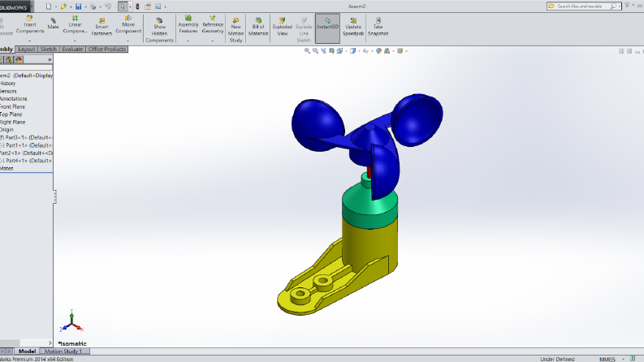Click Zoom to Area in view toolbar
The width and height of the screenshot is (644, 362).
315,51
